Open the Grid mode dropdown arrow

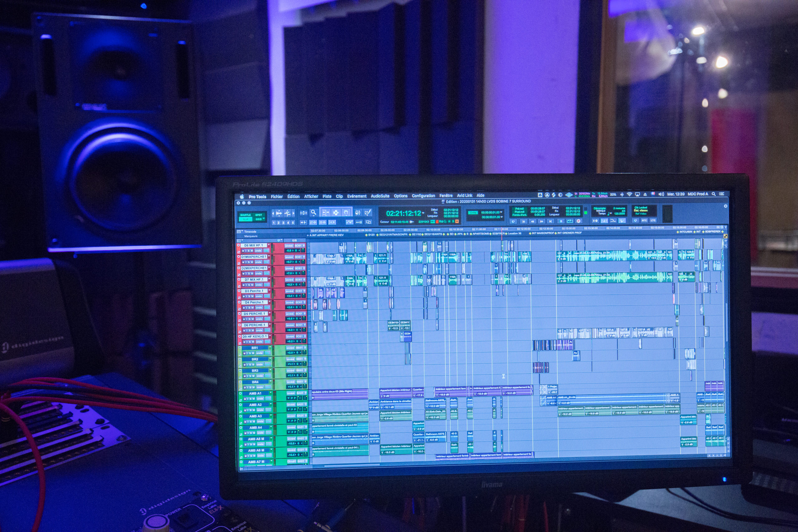click(x=264, y=219)
